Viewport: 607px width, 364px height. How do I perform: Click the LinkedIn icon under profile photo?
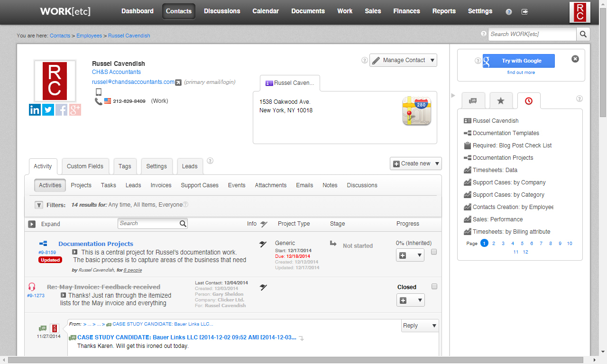(x=35, y=110)
